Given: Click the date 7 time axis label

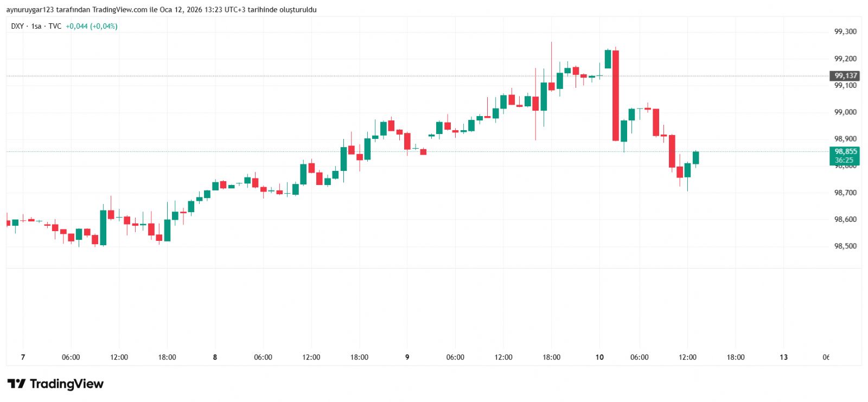Looking at the screenshot, I should pos(23,357).
